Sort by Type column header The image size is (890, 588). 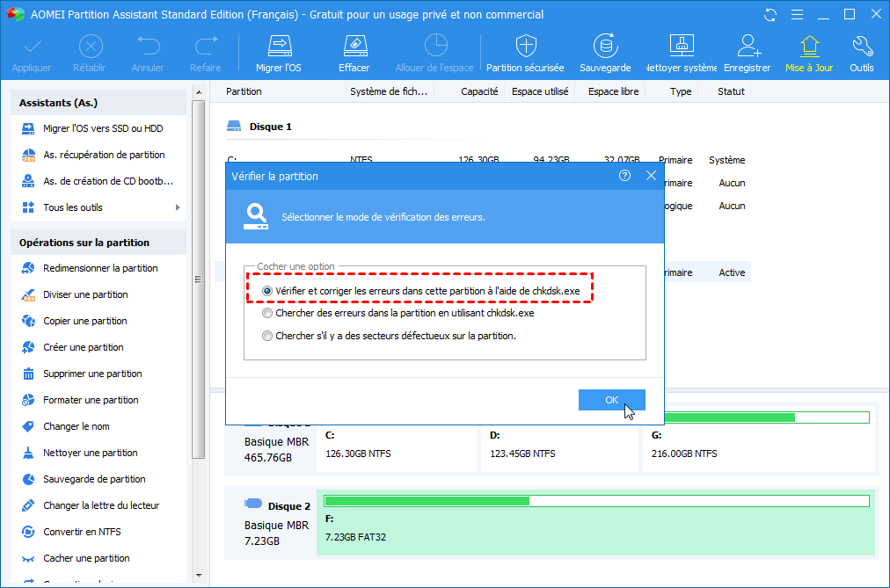681,91
